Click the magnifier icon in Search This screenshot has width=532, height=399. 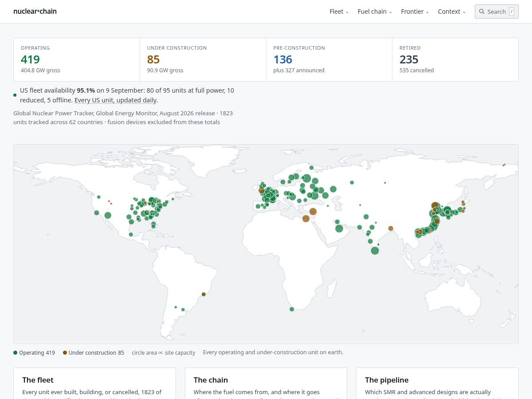click(x=482, y=12)
